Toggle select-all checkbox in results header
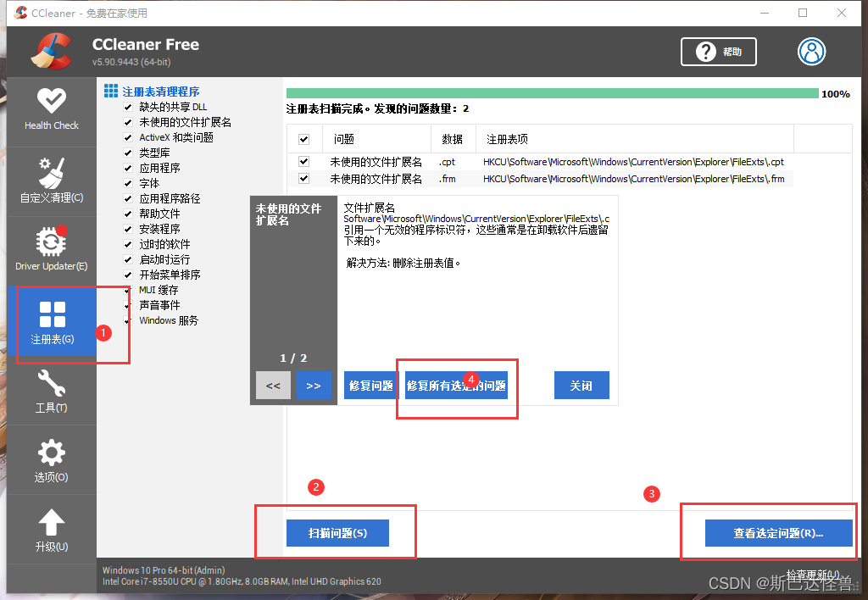The width and height of the screenshot is (868, 600). point(304,139)
